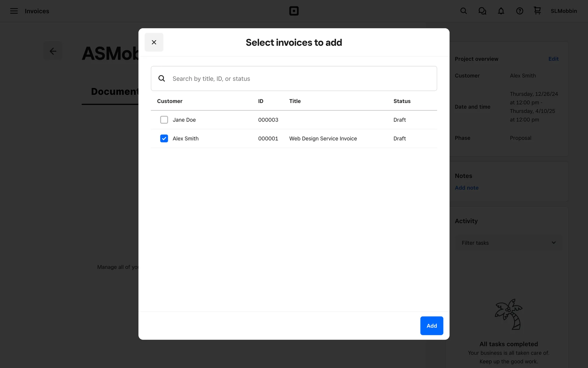Click the Add note link

[466, 188]
